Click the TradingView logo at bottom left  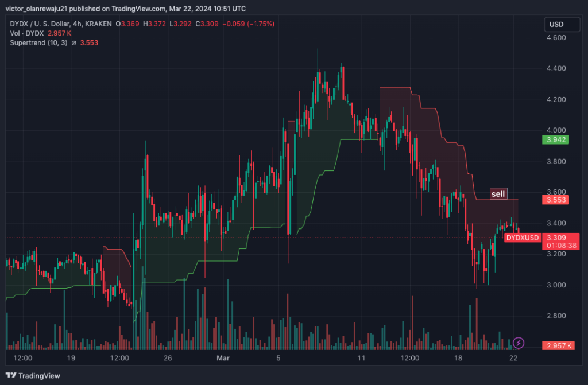pyautogui.click(x=33, y=376)
